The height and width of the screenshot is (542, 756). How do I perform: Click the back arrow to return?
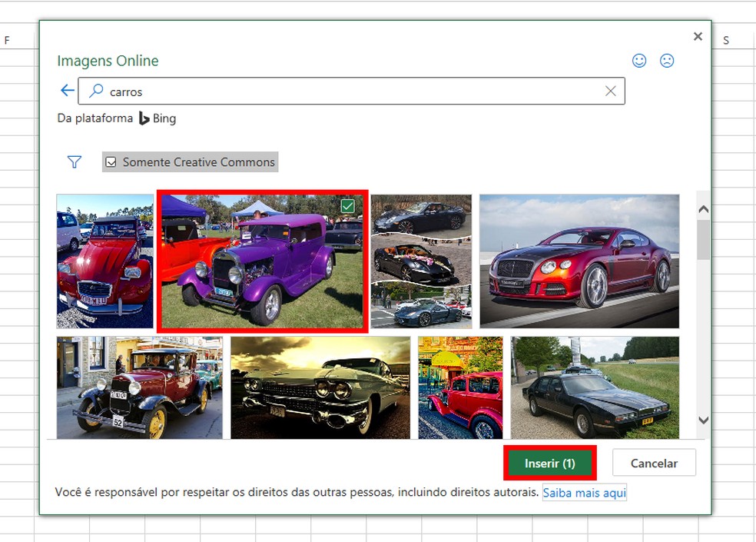coord(67,90)
